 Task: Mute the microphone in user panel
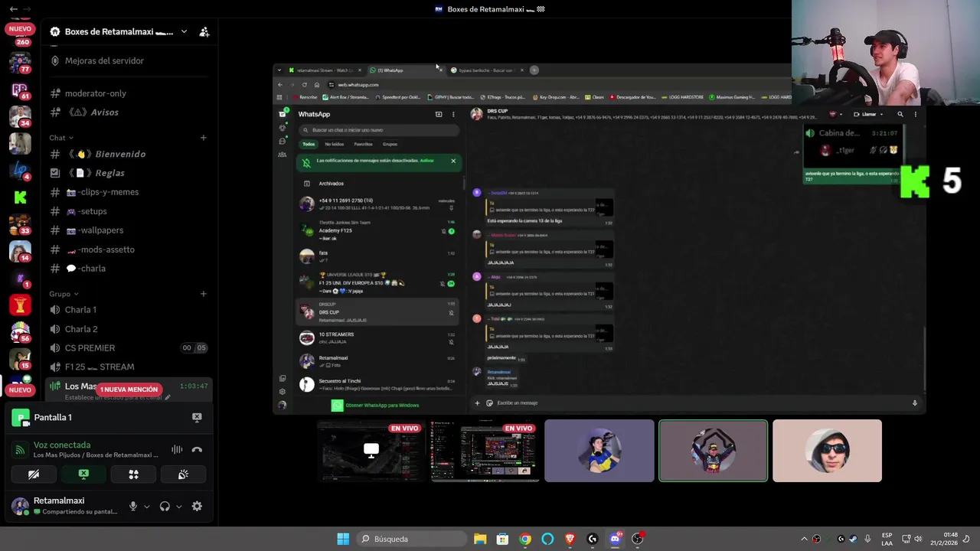pos(133,506)
